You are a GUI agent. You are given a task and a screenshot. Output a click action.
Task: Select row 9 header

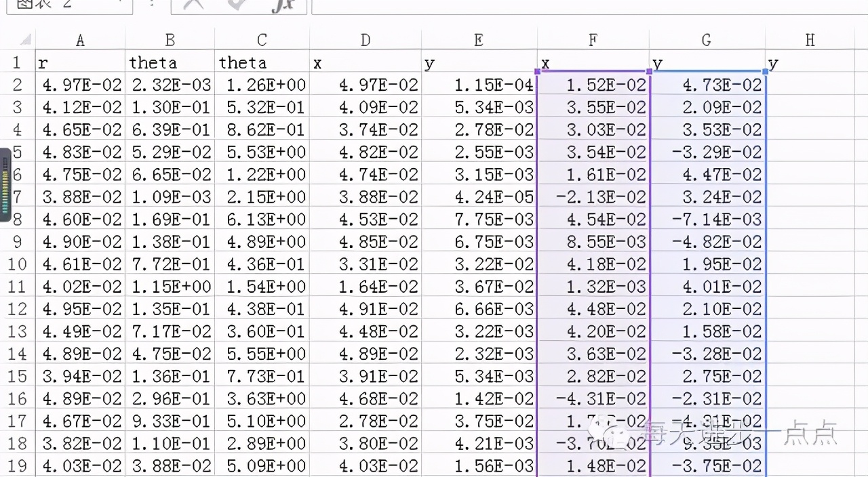click(x=18, y=241)
